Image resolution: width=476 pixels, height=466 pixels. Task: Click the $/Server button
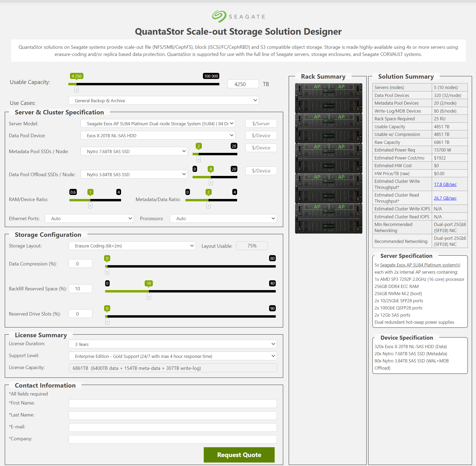point(261,123)
